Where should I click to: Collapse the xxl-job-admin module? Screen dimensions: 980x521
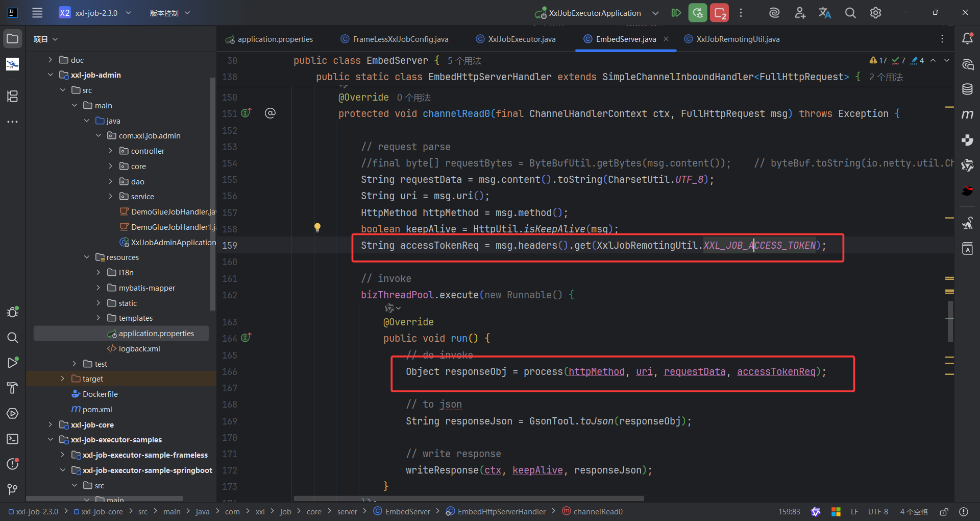click(x=50, y=75)
